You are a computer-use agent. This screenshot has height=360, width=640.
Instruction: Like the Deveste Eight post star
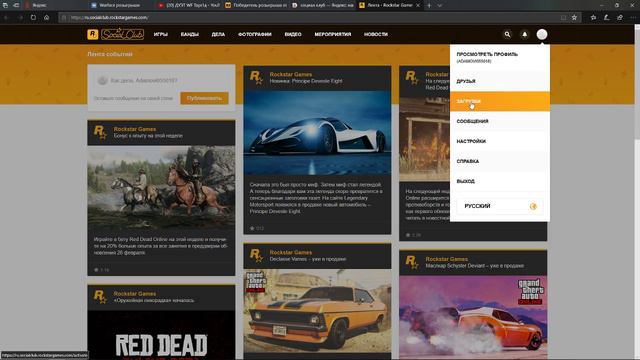click(x=252, y=228)
